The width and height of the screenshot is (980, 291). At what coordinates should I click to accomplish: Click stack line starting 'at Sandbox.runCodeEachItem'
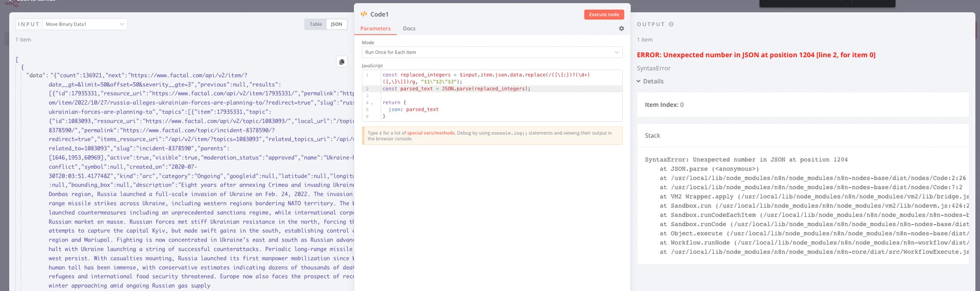(x=814, y=215)
